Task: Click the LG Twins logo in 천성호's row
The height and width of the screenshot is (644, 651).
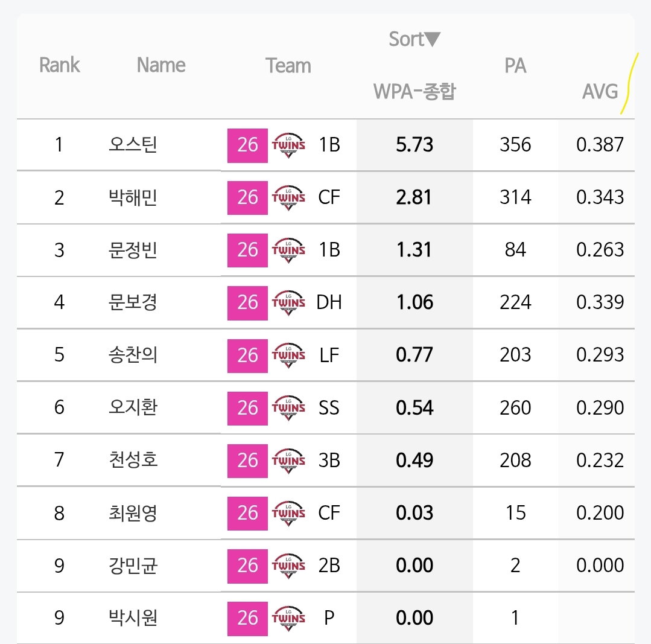Action: pos(288,461)
